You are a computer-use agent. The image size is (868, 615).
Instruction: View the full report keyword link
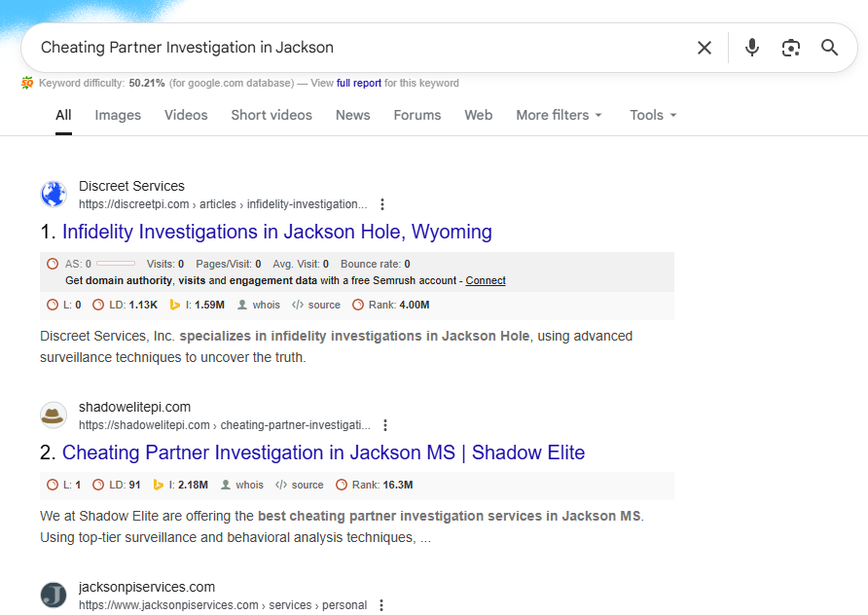point(359,84)
